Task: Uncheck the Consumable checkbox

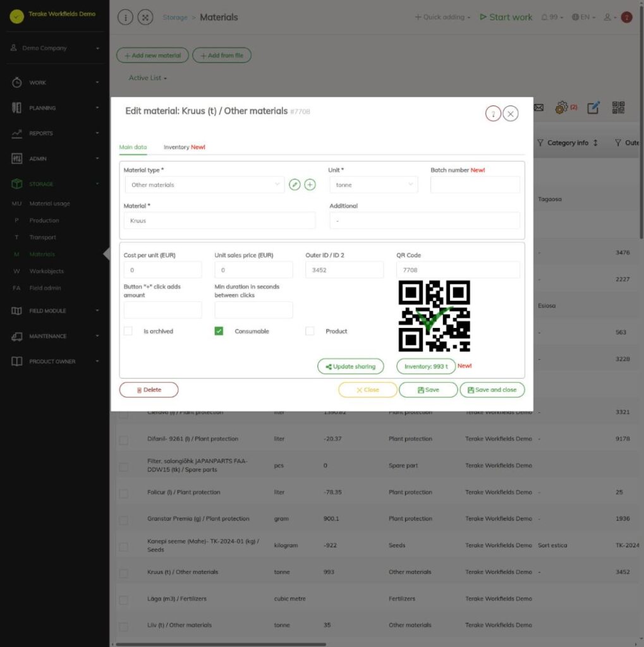Action: click(x=219, y=331)
